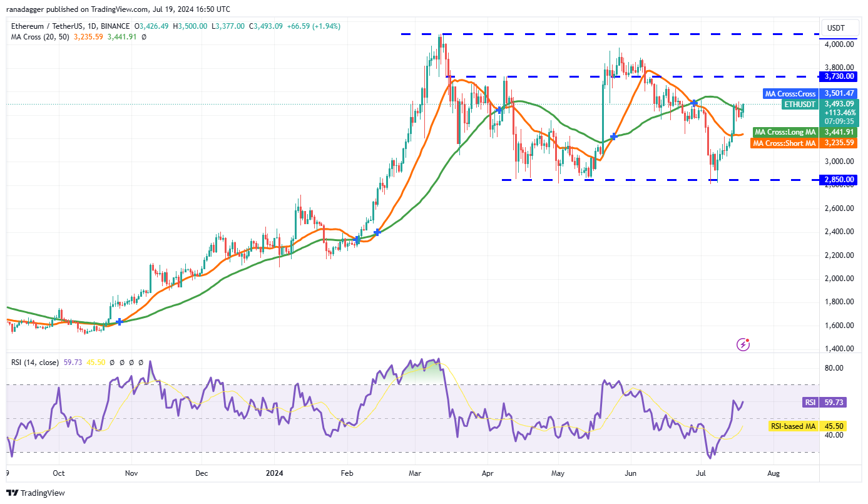This screenshot has width=868, height=504.
Task: Select the RSI (14, close) indicator legend
Action: [34, 362]
